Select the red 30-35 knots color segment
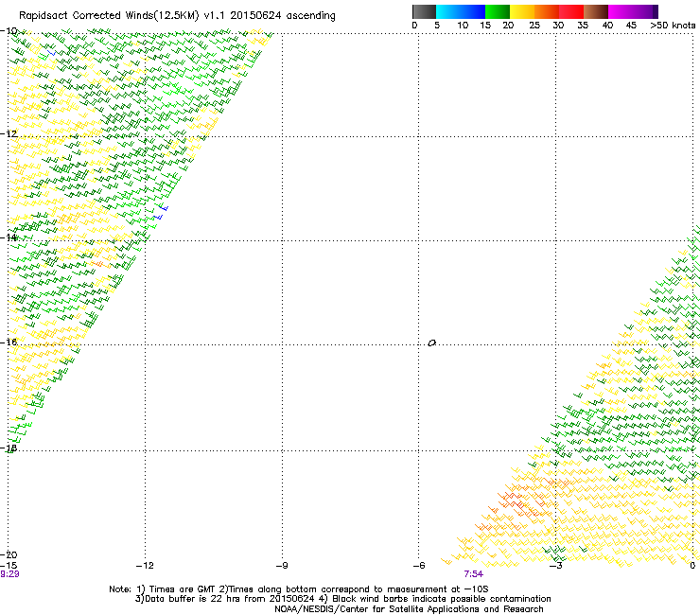 click(x=571, y=11)
